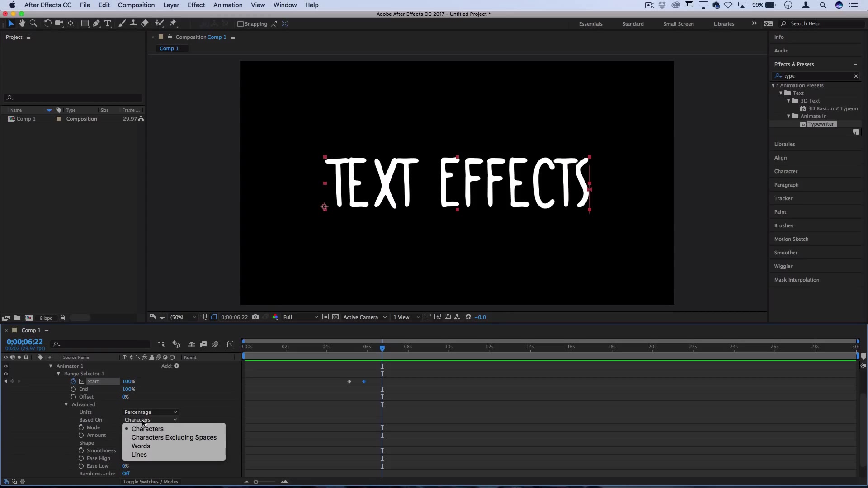Activate the Horizontal Type tool
This screenshot has width=868, height=488.
click(108, 23)
